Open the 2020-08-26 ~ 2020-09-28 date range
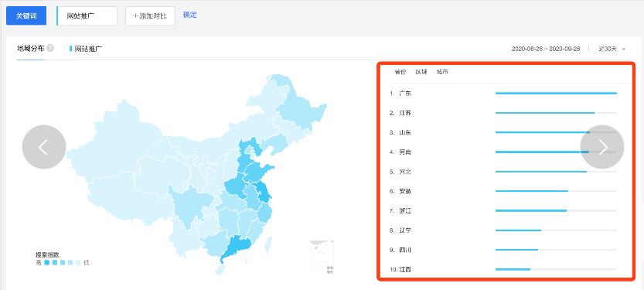 [546, 49]
